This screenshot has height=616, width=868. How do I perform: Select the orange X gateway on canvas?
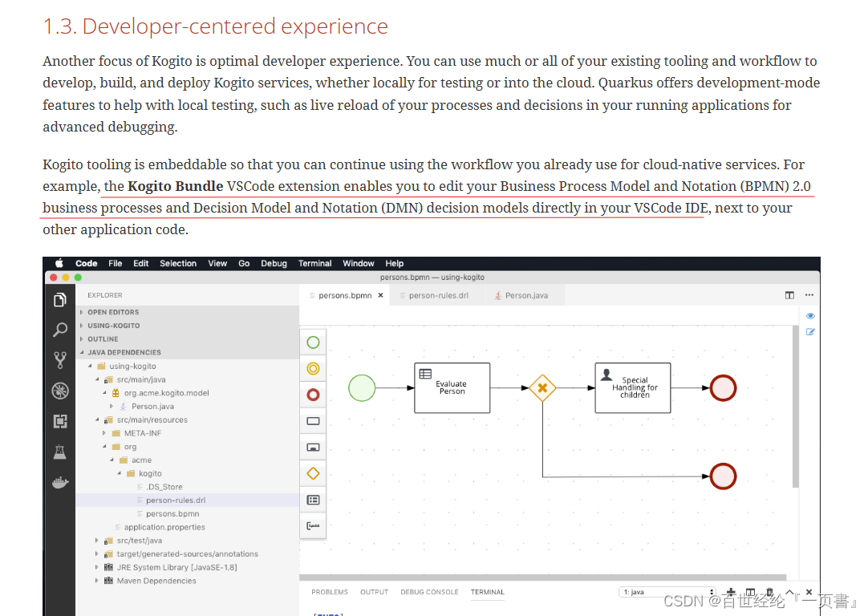pyautogui.click(x=542, y=388)
